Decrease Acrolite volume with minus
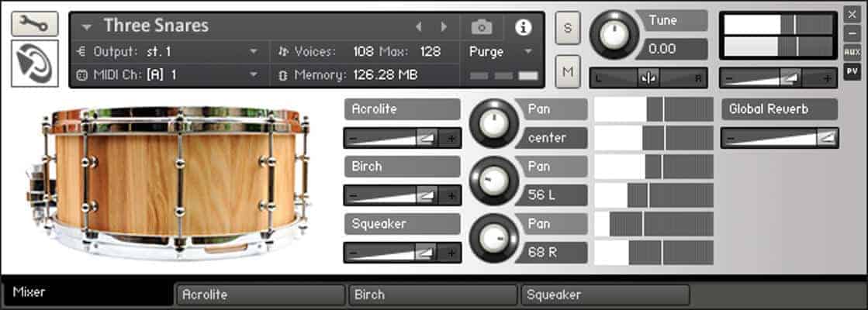 tap(353, 139)
